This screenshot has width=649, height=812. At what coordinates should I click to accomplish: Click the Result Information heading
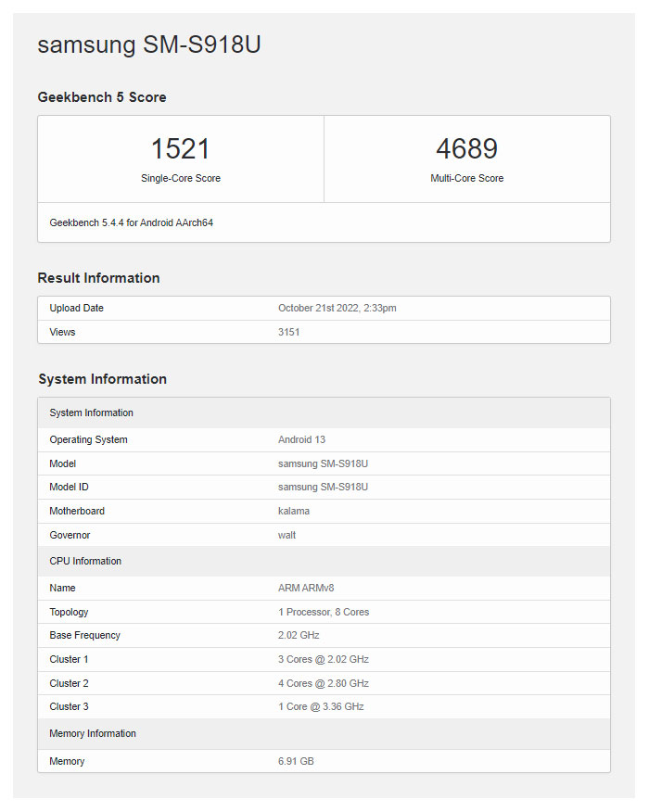click(x=98, y=278)
